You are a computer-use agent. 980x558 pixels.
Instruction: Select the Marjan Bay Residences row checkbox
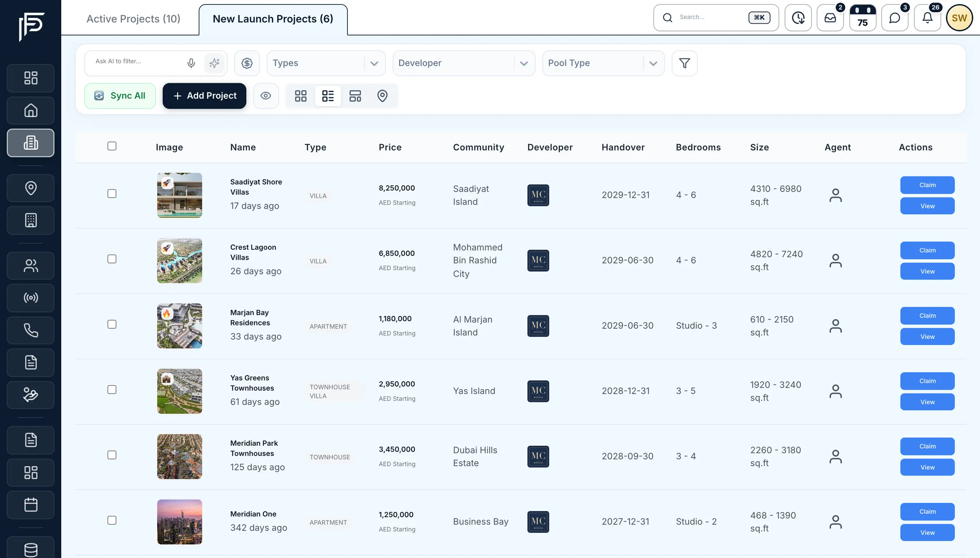point(112,324)
